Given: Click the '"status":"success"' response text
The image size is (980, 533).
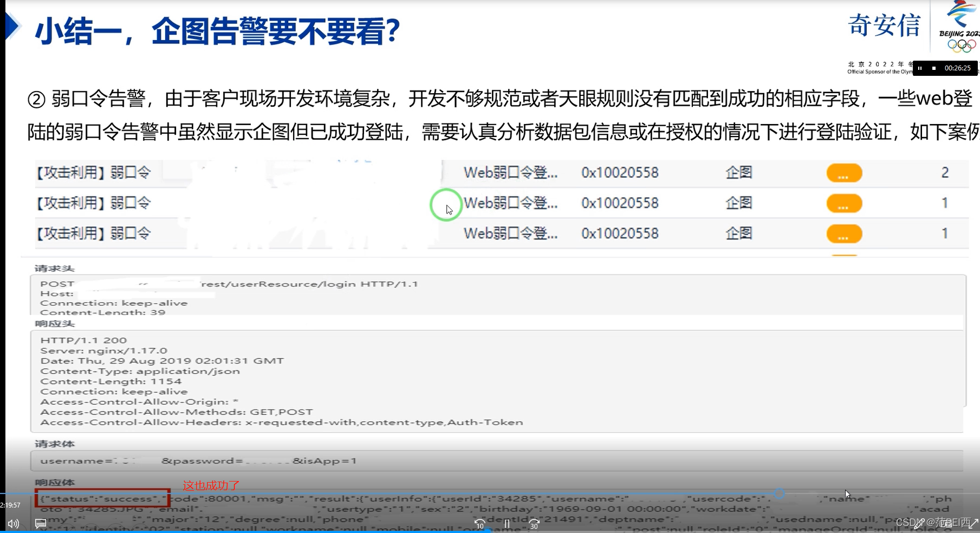Looking at the screenshot, I should (102, 499).
